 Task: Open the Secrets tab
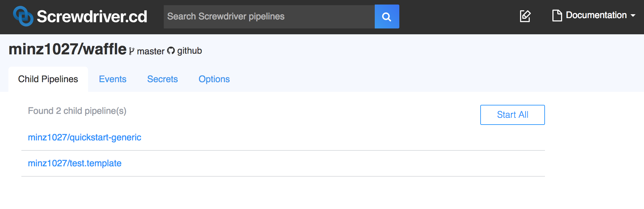pos(162,79)
